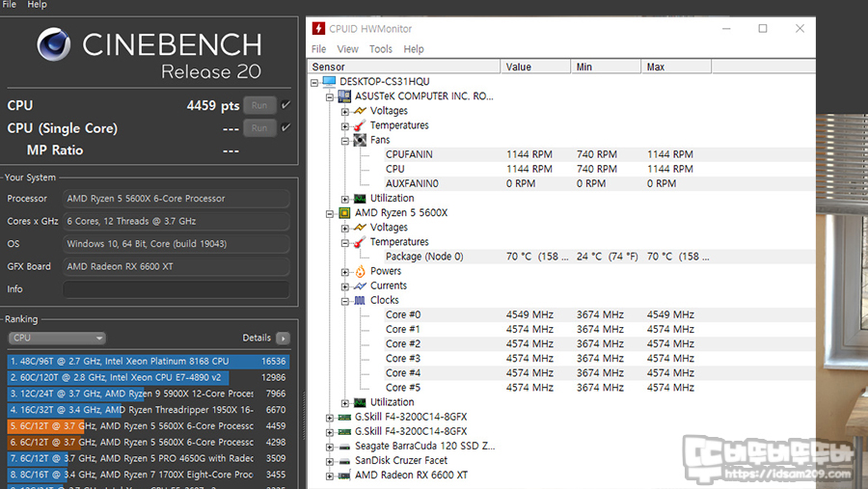Image resolution: width=868 pixels, height=489 pixels.
Task: Collapse the AMD Ryzen 5 5600X node
Action: pos(330,214)
